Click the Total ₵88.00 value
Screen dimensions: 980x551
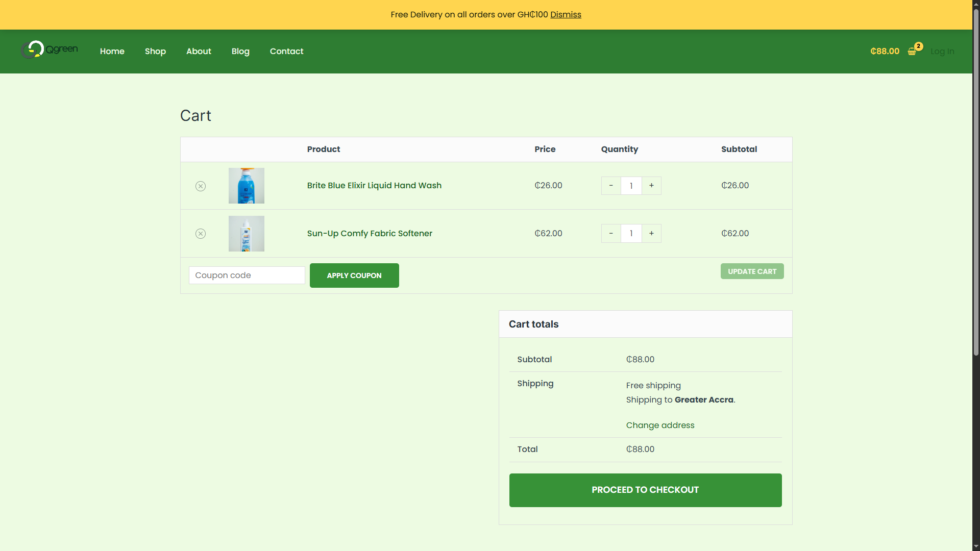pyautogui.click(x=640, y=449)
